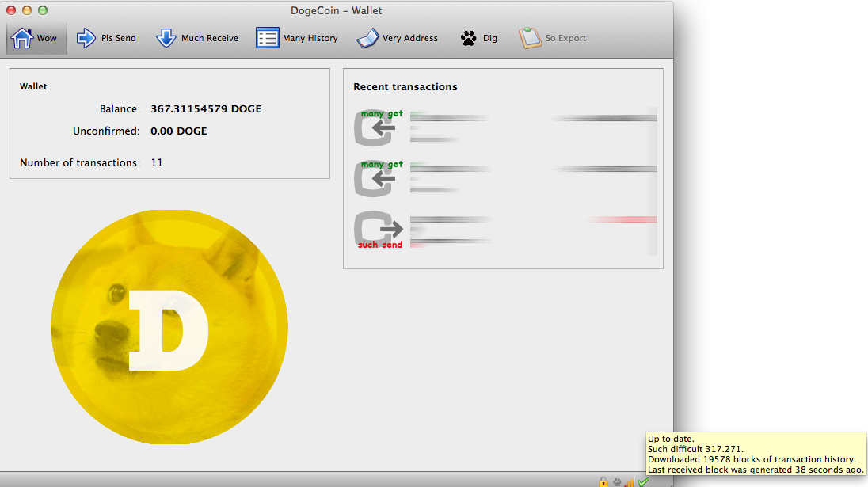Screen dimensions: 868x487
Task: Click the number of transactions value 11
Action: tap(157, 162)
